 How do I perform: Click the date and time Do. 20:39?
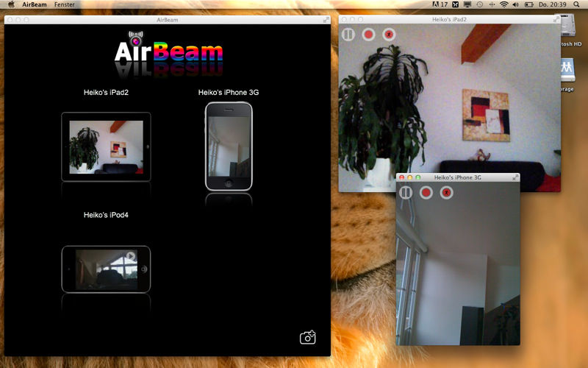553,4
